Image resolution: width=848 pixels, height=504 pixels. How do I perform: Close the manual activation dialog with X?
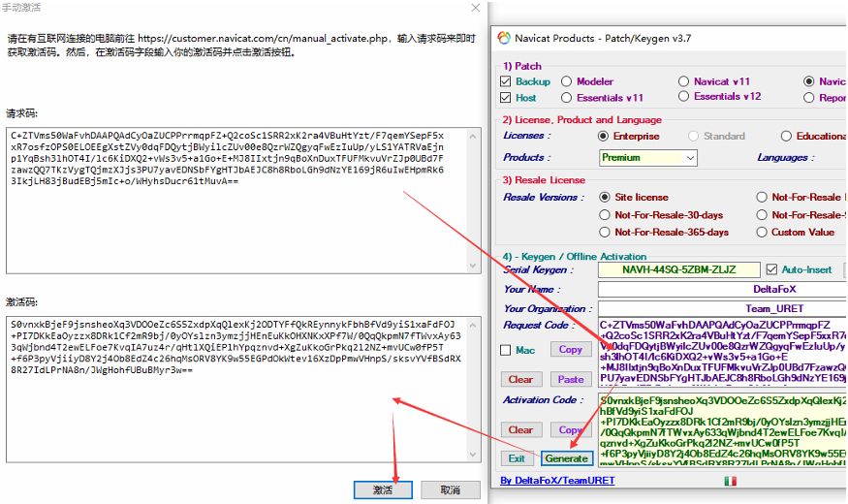(x=476, y=8)
